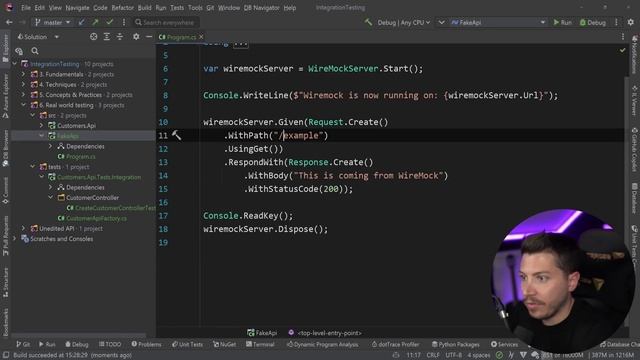Select Scratches and Consoles
Screen dimensions: 640x360
coord(61,239)
